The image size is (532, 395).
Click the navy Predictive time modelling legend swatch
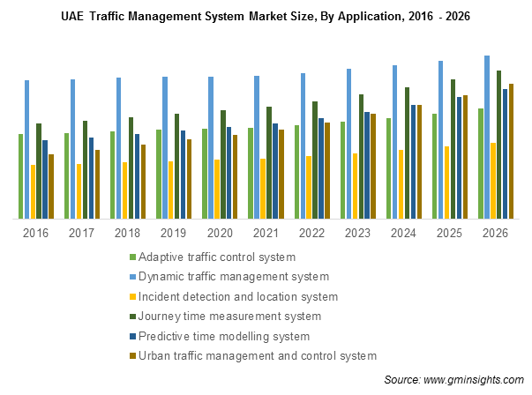132,337
